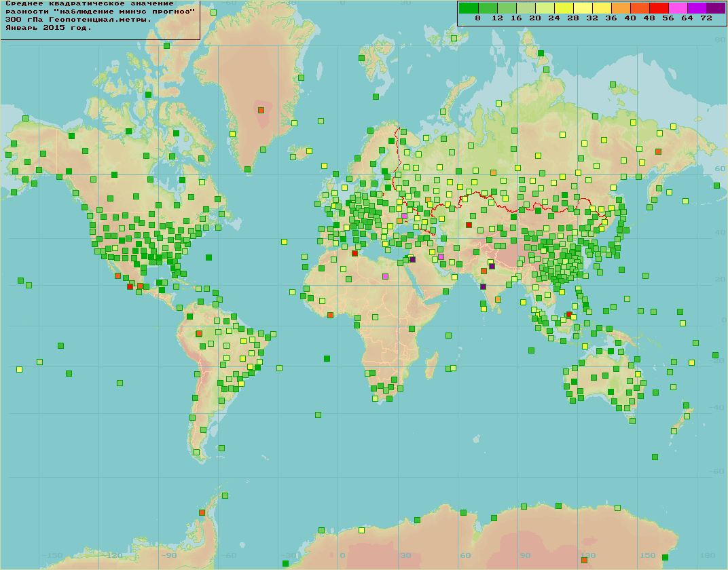This screenshot has width=728, height=570.
Task: Click longitude label "-90" at the bottom
Action: [x=169, y=555]
